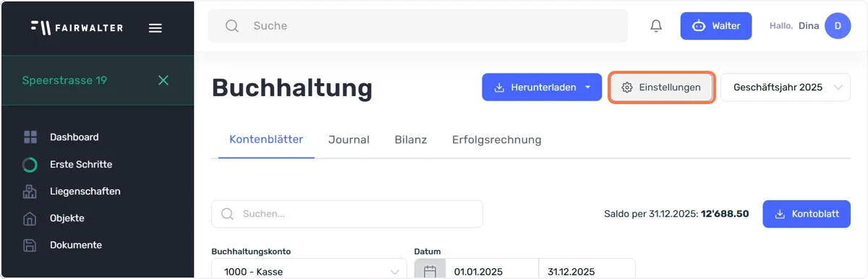Screen dimensions: 868x279
Task: Click the Suchen... input field
Action: [347, 214]
